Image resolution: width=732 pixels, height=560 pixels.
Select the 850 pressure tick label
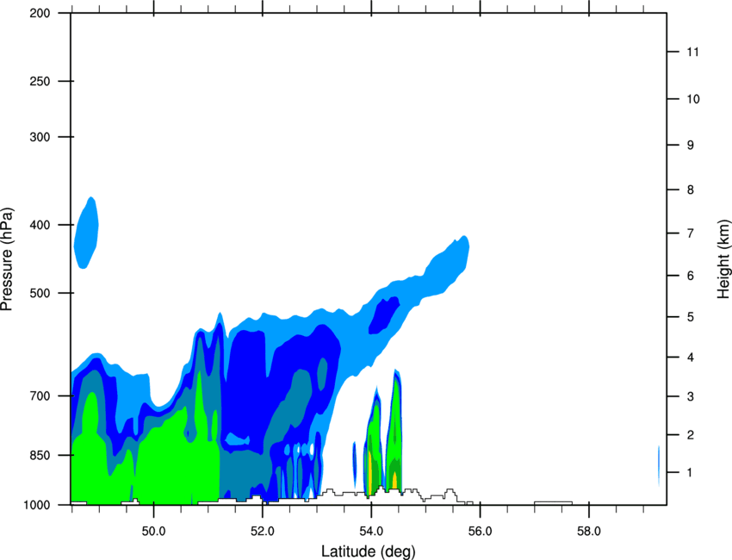[40, 454]
